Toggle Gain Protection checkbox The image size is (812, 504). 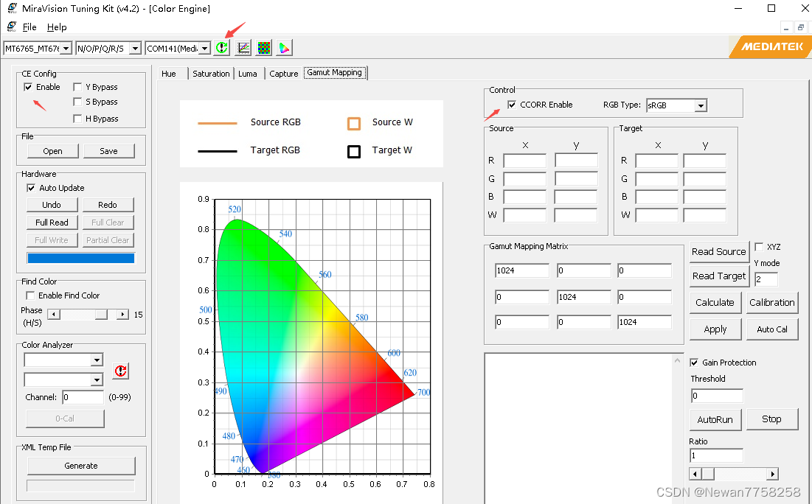pos(695,363)
